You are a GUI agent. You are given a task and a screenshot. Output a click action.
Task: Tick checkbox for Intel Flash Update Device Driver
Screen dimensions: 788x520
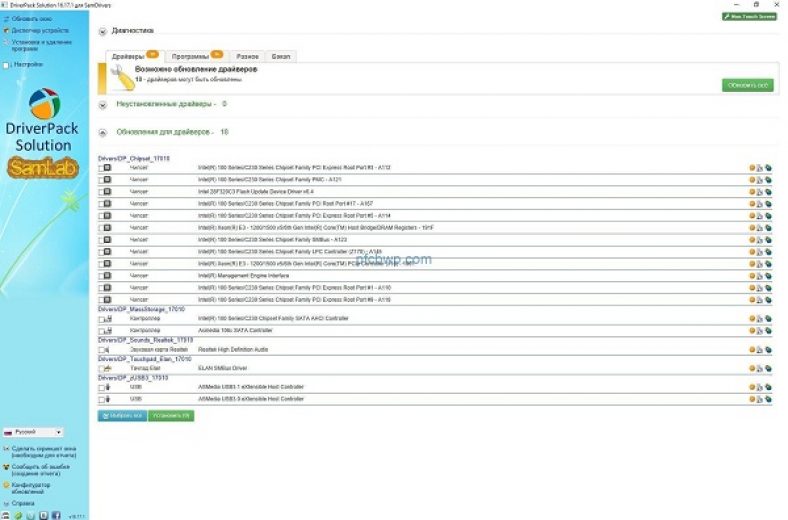point(101,192)
